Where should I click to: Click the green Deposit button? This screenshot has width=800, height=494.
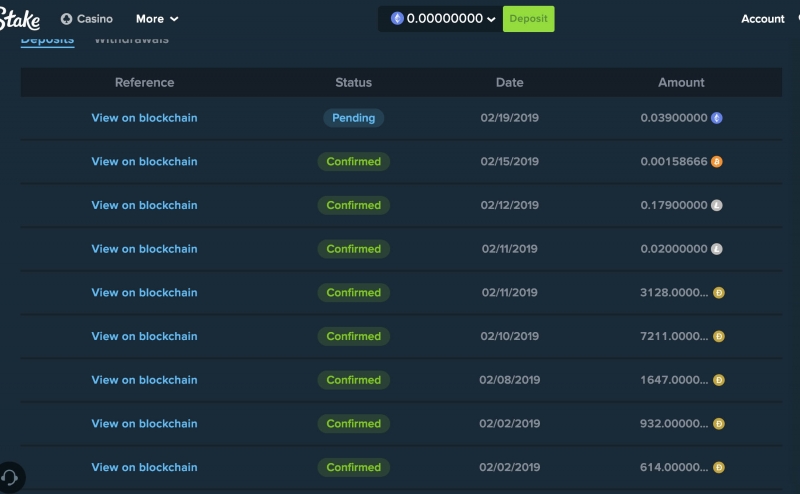click(529, 19)
